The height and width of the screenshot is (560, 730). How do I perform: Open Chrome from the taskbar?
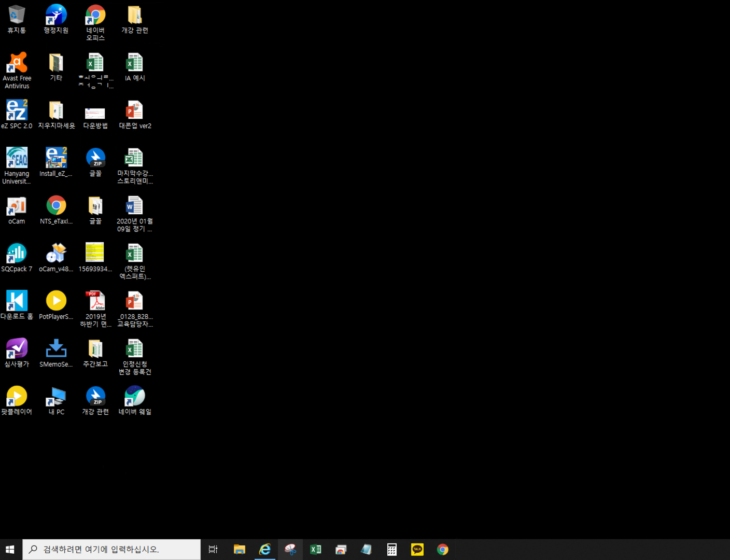pos(442,550)
